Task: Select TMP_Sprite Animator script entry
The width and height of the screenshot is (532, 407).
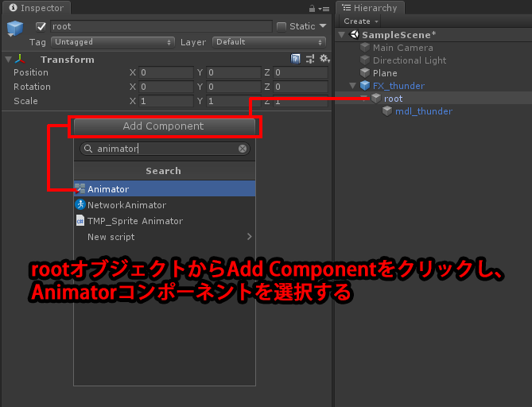Action: point(165,221)
